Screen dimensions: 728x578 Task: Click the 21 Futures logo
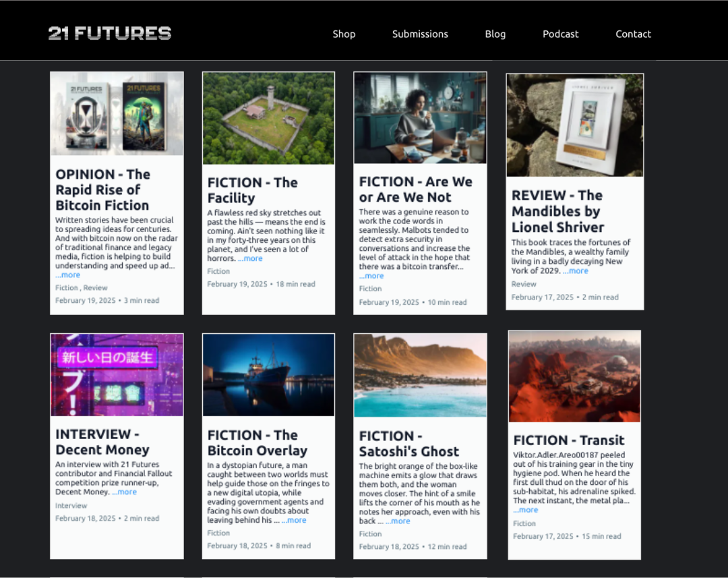[110, 33]
